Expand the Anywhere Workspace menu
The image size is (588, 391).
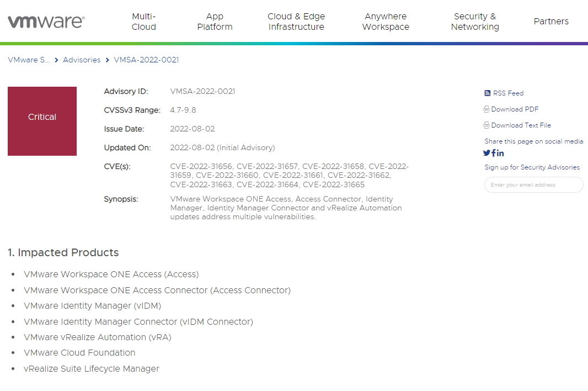[x=386, y=22]
